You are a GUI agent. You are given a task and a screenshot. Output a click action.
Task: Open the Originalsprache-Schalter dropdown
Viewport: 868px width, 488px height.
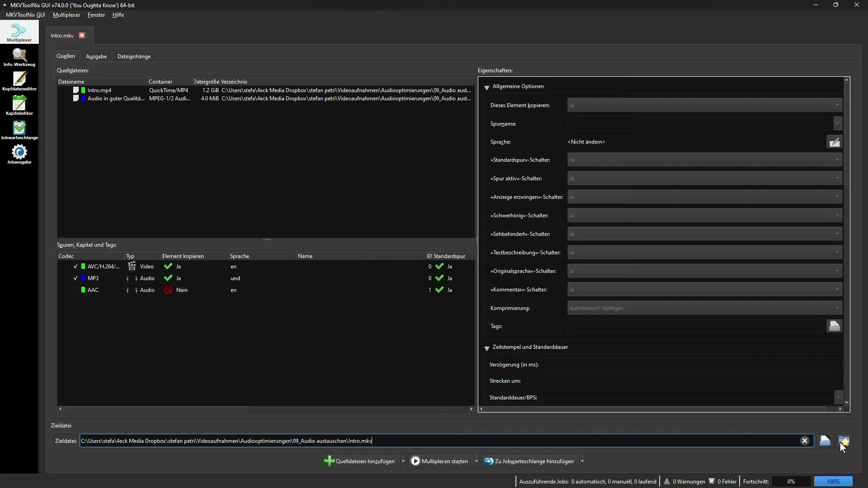[x=704, y=271]
